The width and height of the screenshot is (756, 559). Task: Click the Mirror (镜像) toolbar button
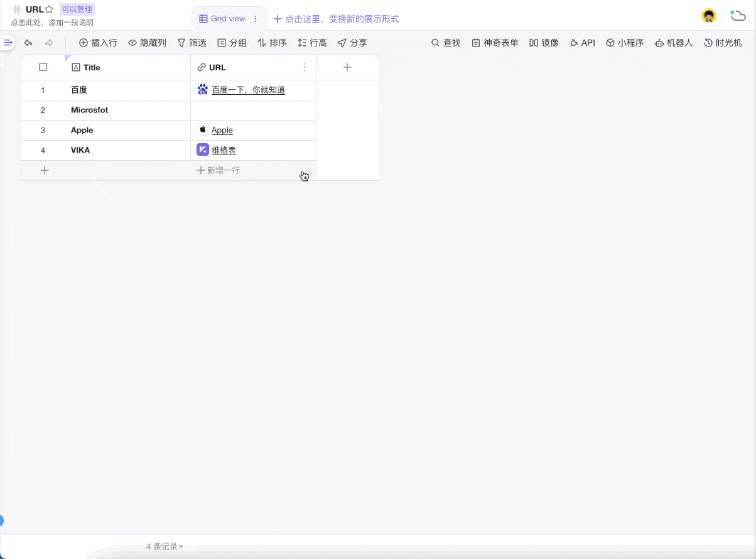(544, 43)
